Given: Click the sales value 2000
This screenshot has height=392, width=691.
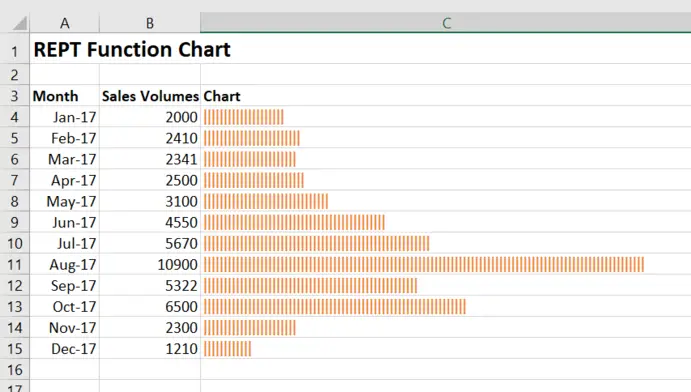Looking at the screenshot, I should [x=150, y=117].
